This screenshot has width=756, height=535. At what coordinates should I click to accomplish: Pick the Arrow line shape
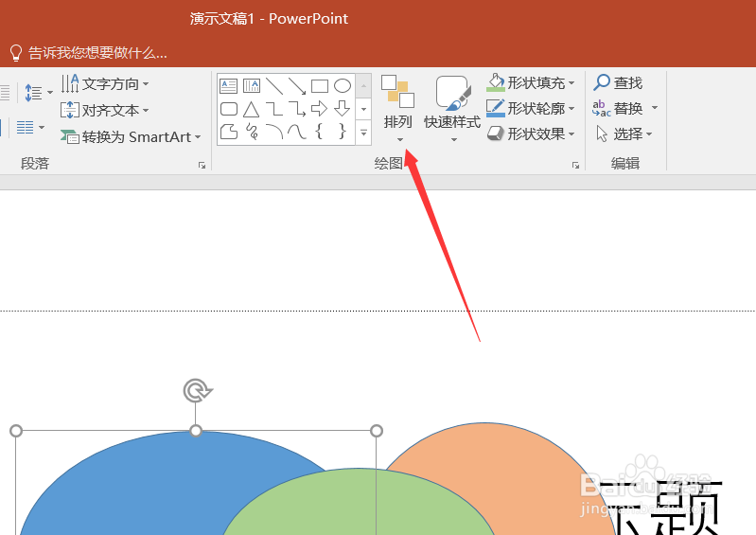coord(297,86)
